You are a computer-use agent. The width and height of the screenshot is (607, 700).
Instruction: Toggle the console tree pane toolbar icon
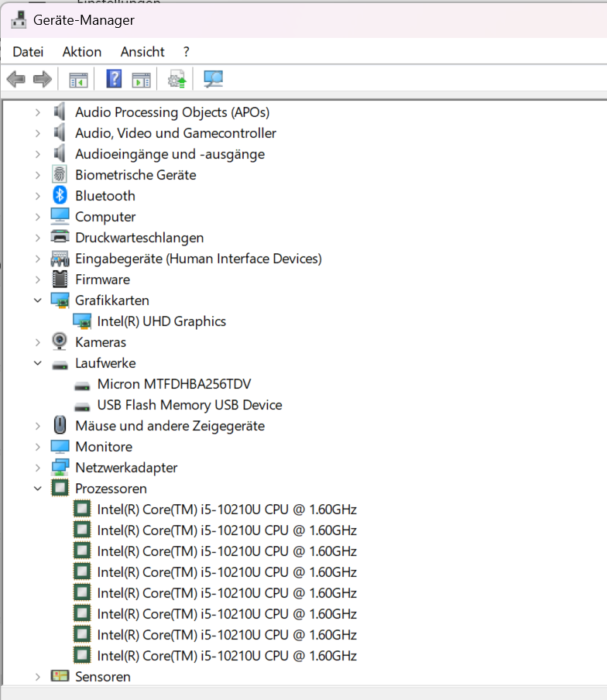(78, 80)
